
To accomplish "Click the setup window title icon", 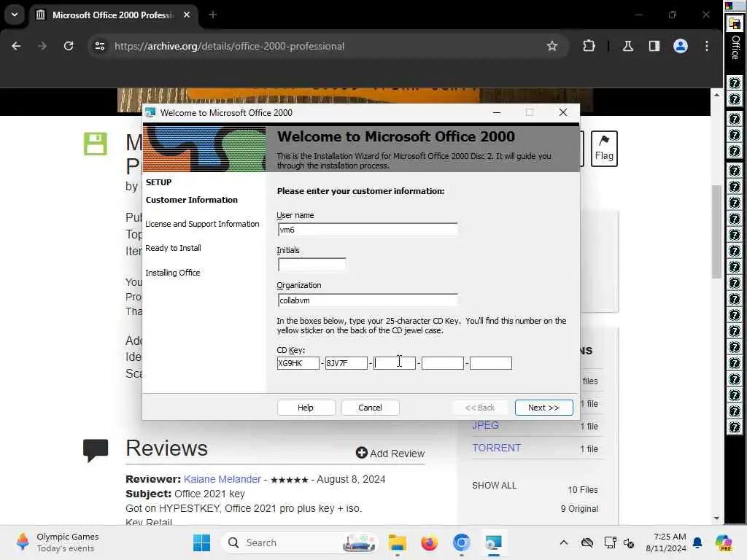I will click(x=150, y=112).
